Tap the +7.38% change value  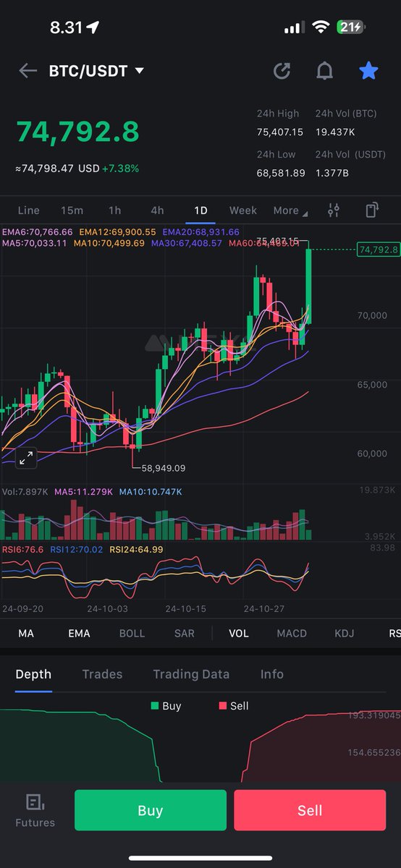point(120,168)
